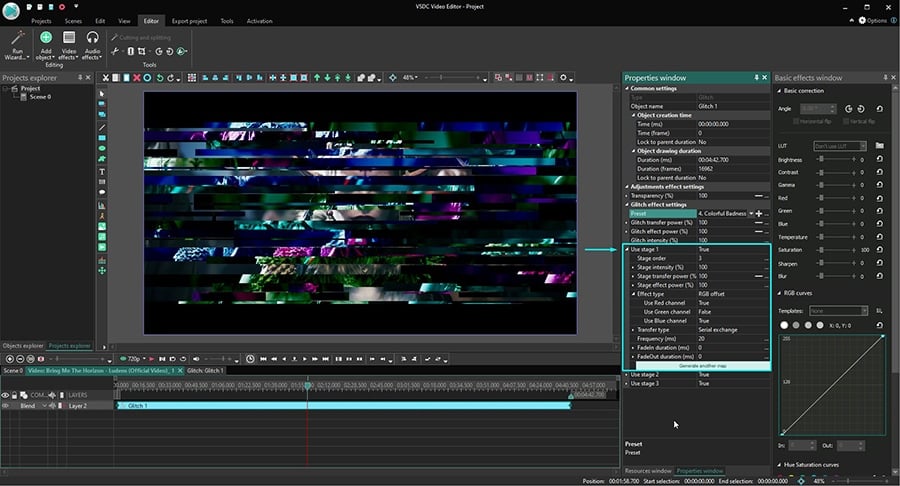The width and height of the screenshot is (900, 486).
Task: Click the Add object button
Action: (45, 46)
